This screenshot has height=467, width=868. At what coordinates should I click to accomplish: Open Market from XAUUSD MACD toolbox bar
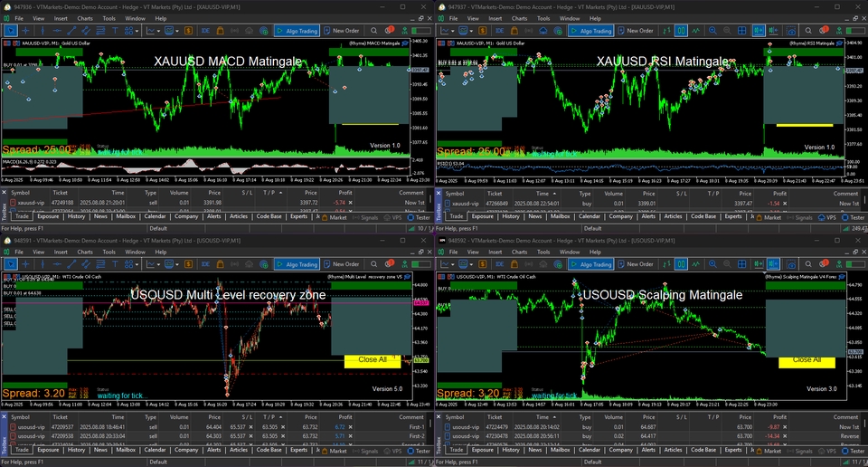coord(335,217)
